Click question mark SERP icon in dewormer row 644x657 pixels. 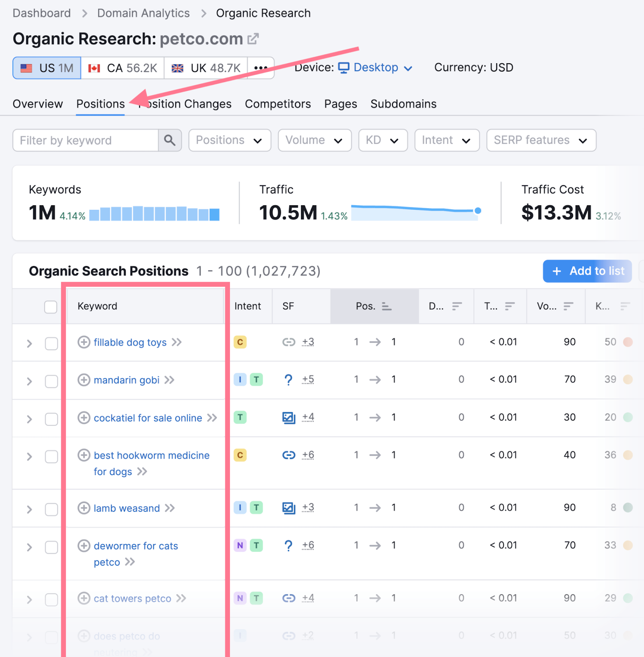(289, 546)
